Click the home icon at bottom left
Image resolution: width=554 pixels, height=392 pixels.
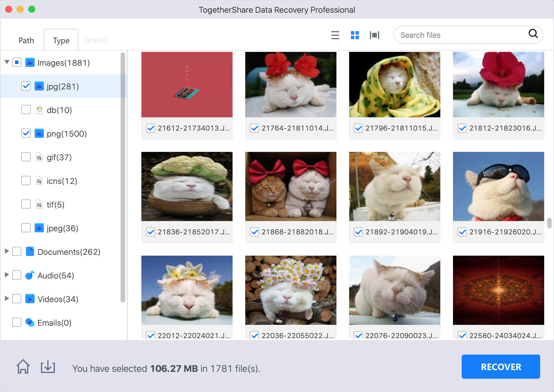23,367
